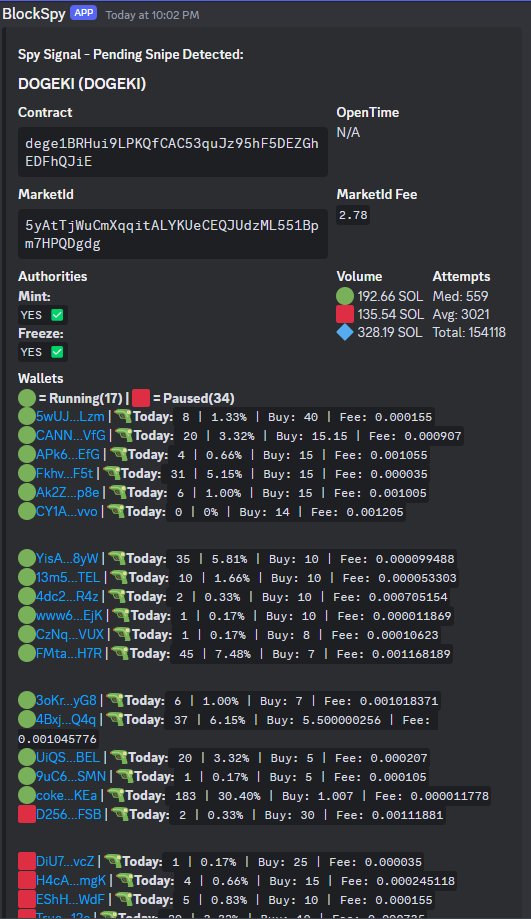Click the red Paused(34) legend square
Viewport: 531px width, 919px height.
pyautogui.click(x=141, y=399)
